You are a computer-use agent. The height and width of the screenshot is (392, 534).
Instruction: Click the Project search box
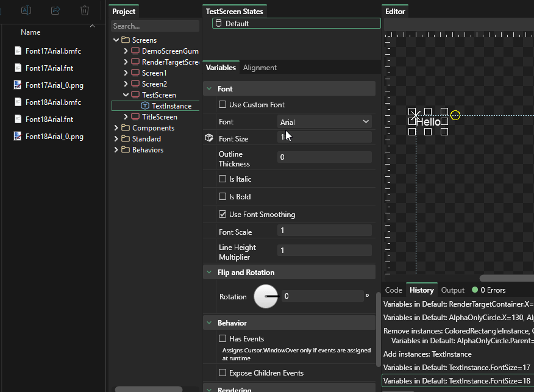pyautogui.click(x=155, y=26)
